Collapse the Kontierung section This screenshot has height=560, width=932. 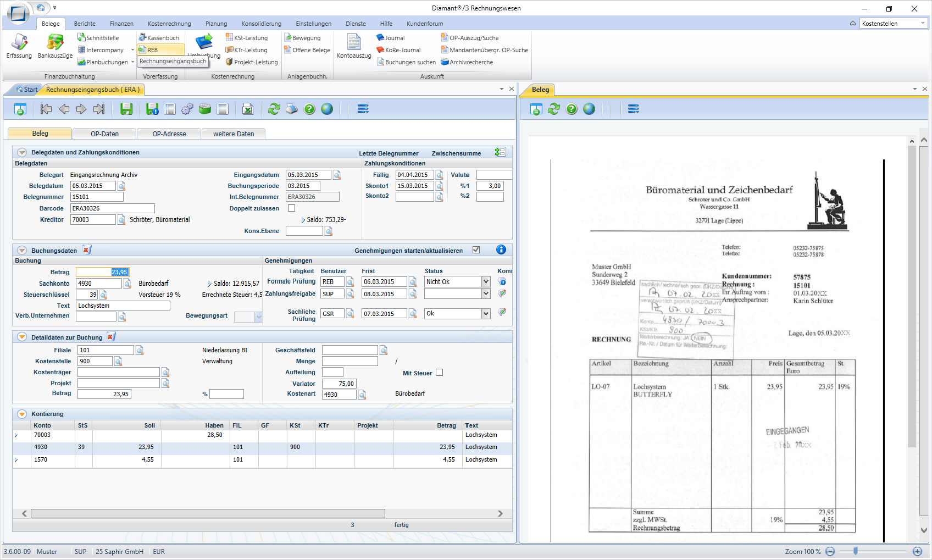pyautogui.click(x=22, y=414)
